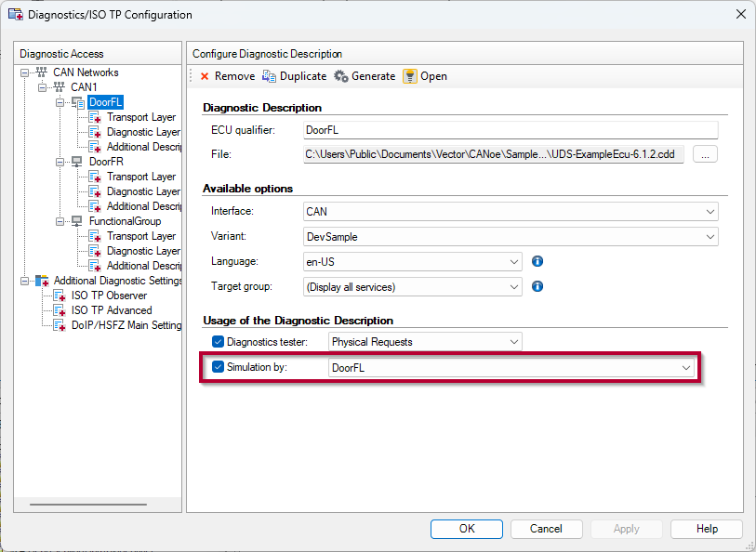Image resolution: width=756 pixels, height=552 pixels.
Task: Open the Language dropdown showing en-US
Action: tap(413, 261)
